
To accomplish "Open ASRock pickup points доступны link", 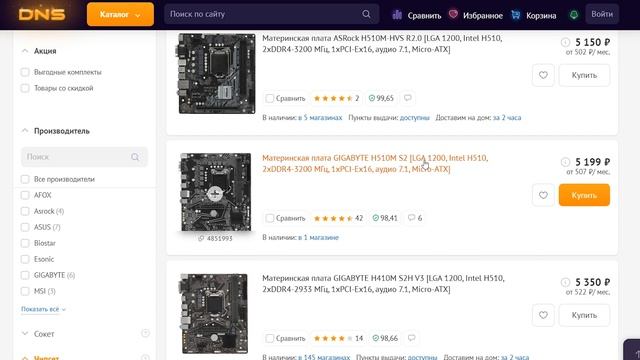I will (x=415, y=118).
